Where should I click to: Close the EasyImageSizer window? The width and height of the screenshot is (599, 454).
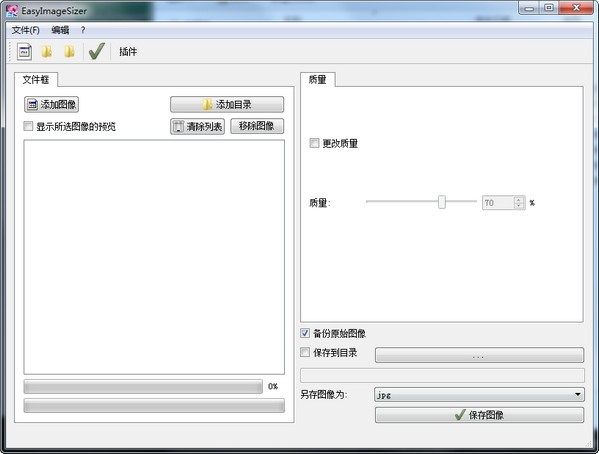576,8
